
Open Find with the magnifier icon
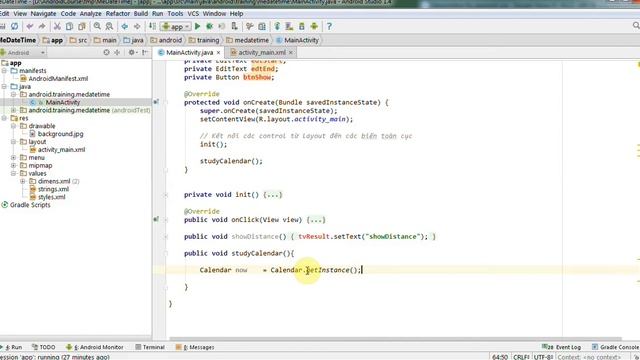97,27
